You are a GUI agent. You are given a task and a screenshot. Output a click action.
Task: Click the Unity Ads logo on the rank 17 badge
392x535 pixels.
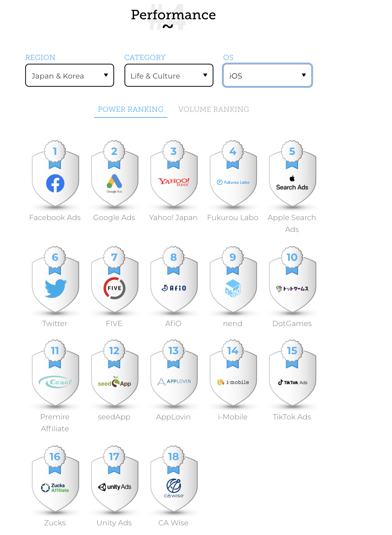click(x=114, y=487)
